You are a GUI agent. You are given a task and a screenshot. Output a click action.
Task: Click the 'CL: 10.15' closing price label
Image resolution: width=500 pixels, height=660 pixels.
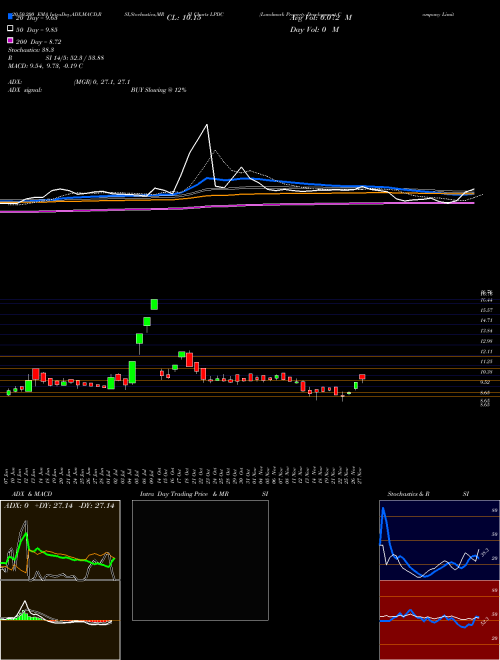tap(184, 18)
